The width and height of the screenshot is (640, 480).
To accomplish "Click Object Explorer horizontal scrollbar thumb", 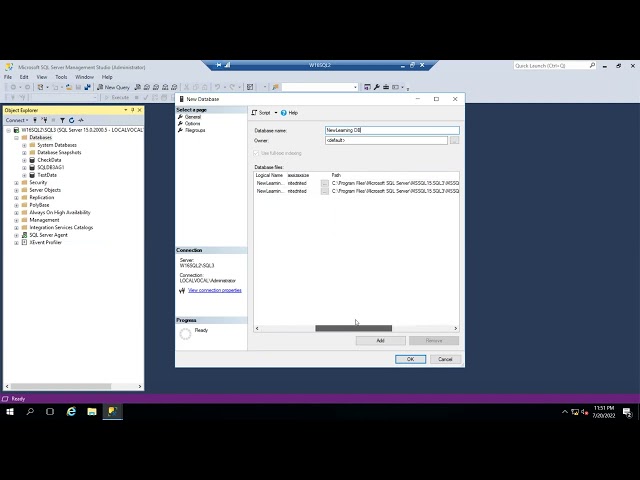I will [x=61, y=386].
